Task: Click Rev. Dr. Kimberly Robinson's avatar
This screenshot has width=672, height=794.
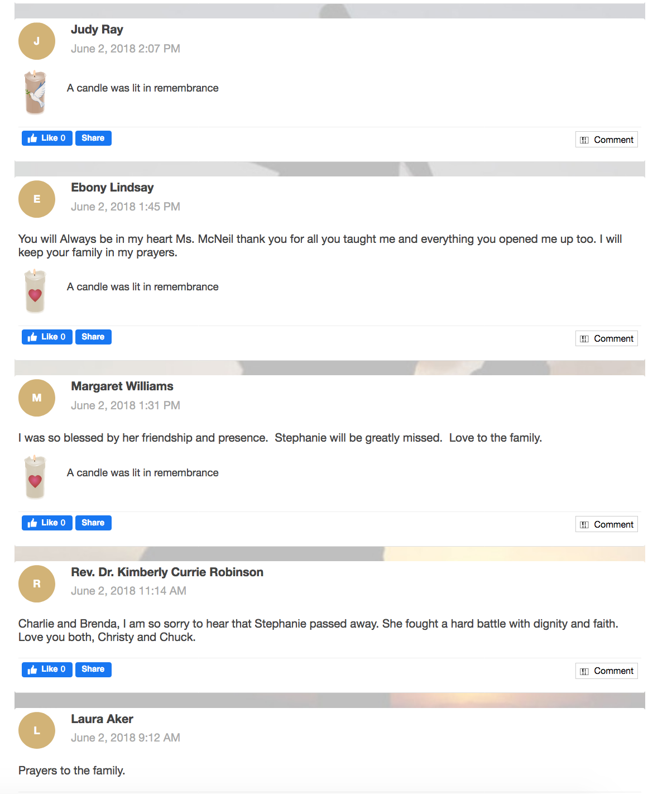Action: click(x=37, y=584)
